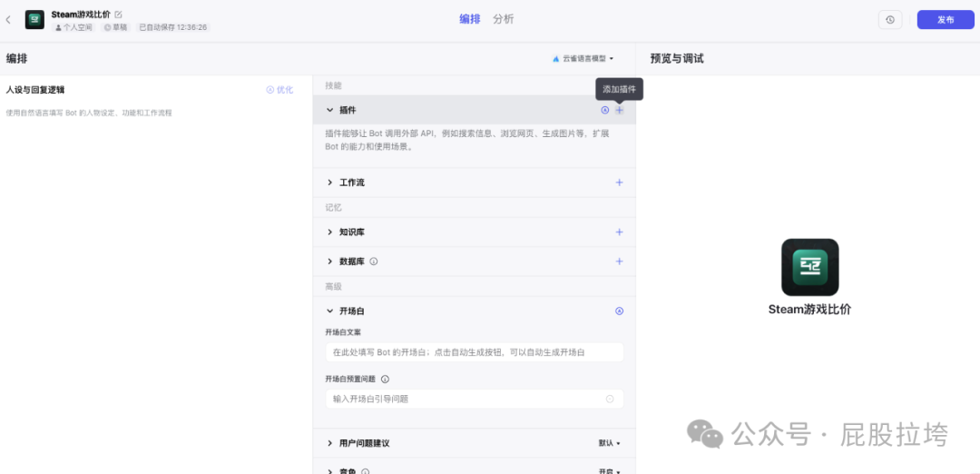980x474 pixels.
Task: Show 数据库 info tooltip icon
Action: tap(374, 262)
